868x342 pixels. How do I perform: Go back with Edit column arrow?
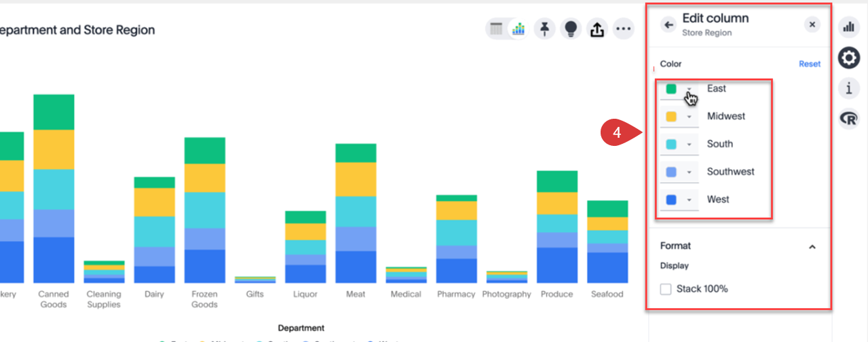[x=668, y=25]
